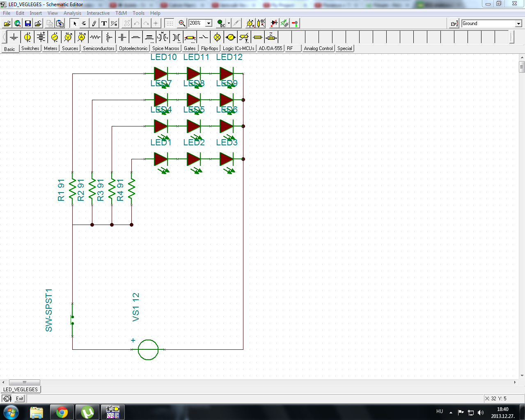525x420 pixels.
Task: Place a Lamp bulb component
Action: [x=217, y=37]
